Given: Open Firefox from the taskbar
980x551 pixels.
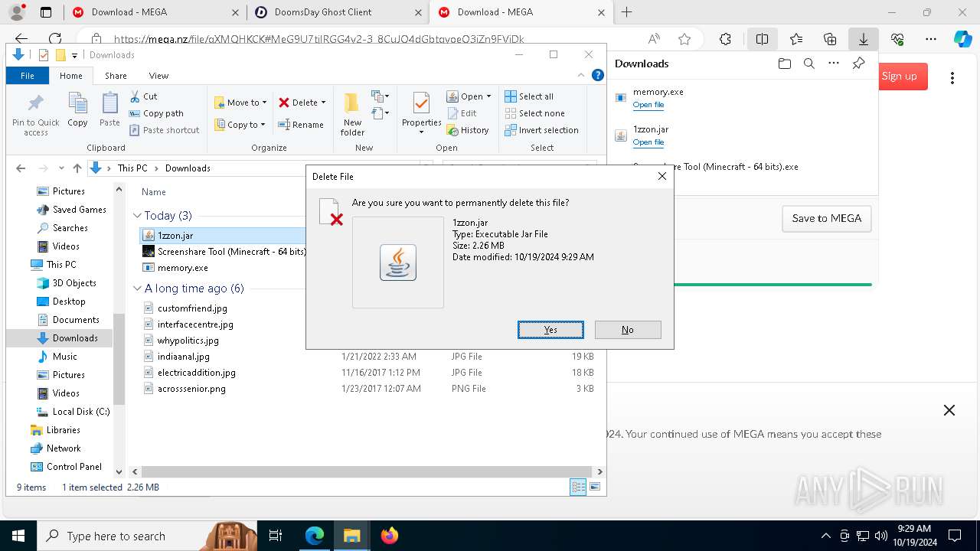Looking at the screenshot, I should [x=390, y=536].
